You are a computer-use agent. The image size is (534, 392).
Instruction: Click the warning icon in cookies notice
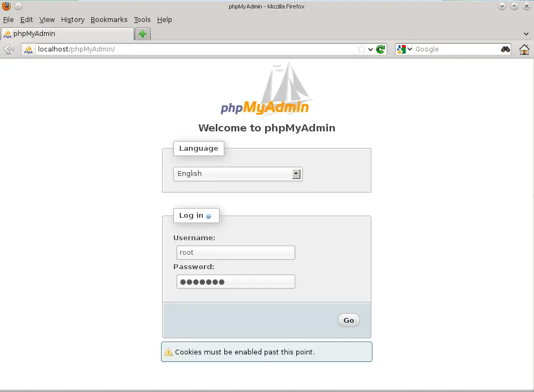click(x=169, y=352)
